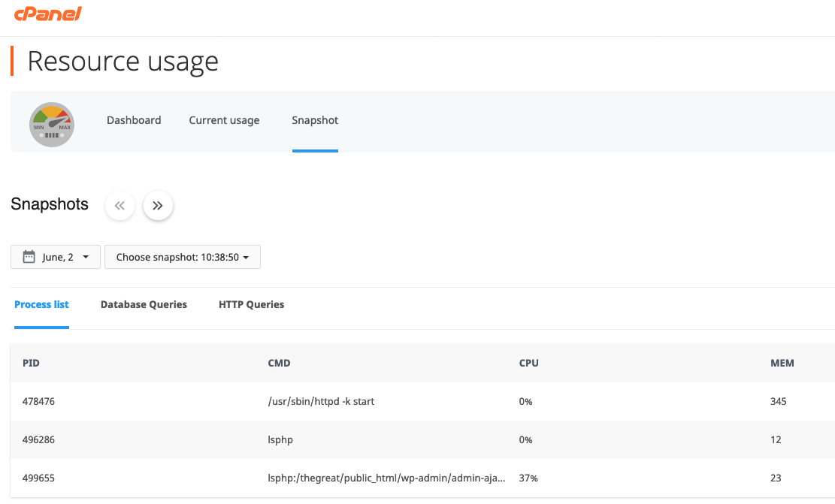Click the 37% CPU value
The width and height of the screenshot is (835, 504).
[528, 478]
